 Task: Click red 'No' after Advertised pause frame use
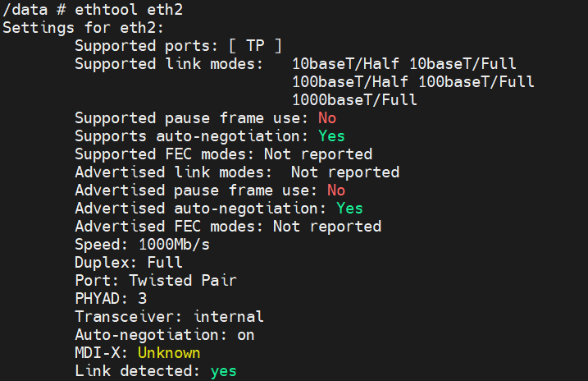pyautogui.click(x=335, y=190)
